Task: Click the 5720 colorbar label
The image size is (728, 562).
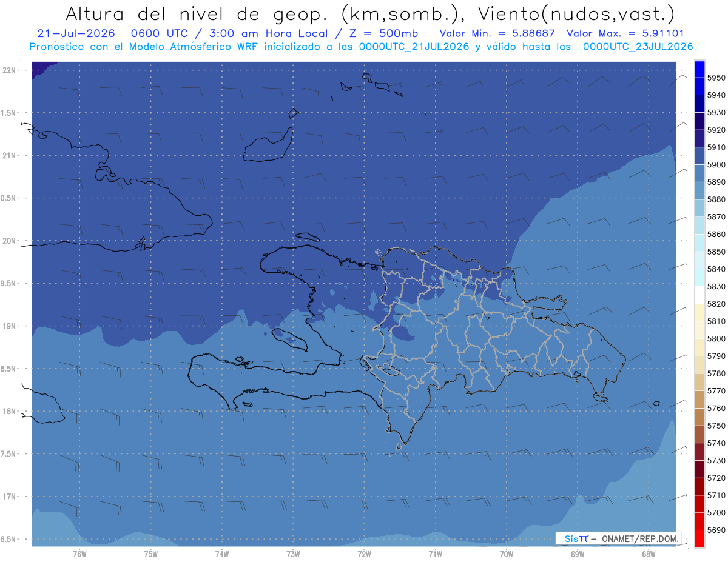Action: pos(716,478)
